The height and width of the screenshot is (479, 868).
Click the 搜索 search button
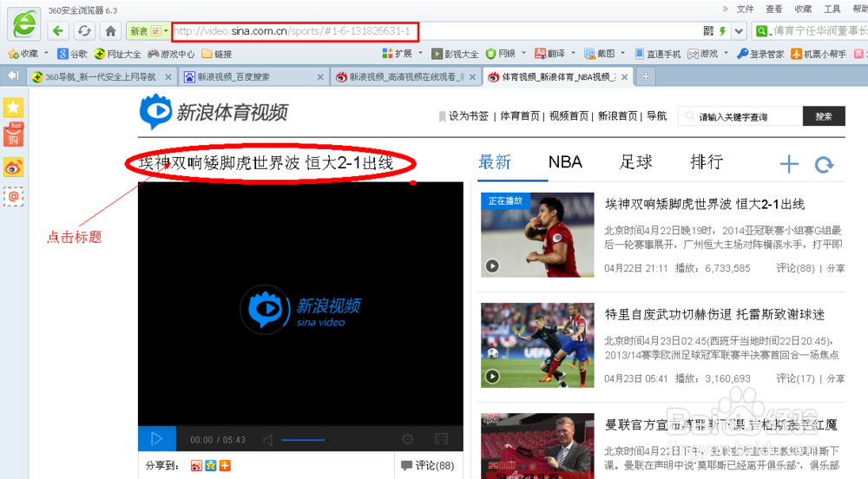824,116
